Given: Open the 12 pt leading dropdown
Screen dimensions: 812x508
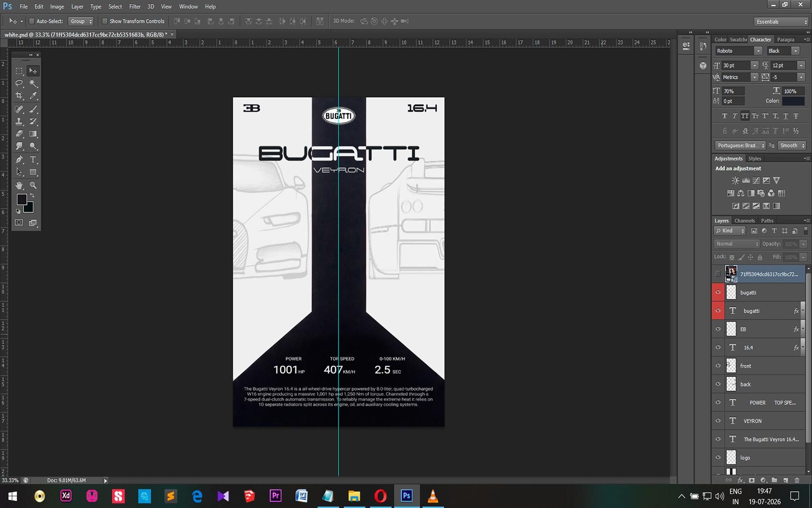Looking at the screenshot, I should tap(801, 66).
